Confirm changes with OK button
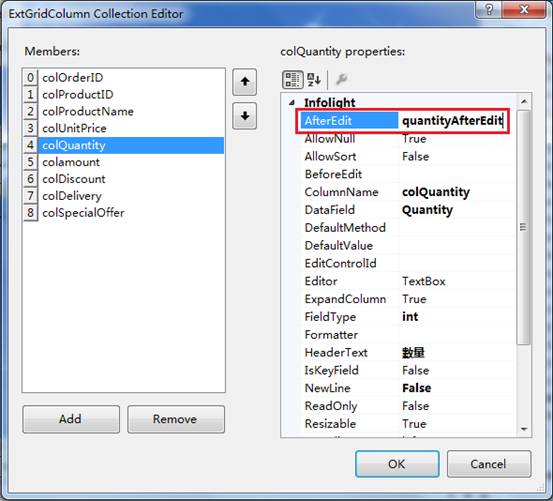This screenshot has height=501, width=553. point(397,464)
